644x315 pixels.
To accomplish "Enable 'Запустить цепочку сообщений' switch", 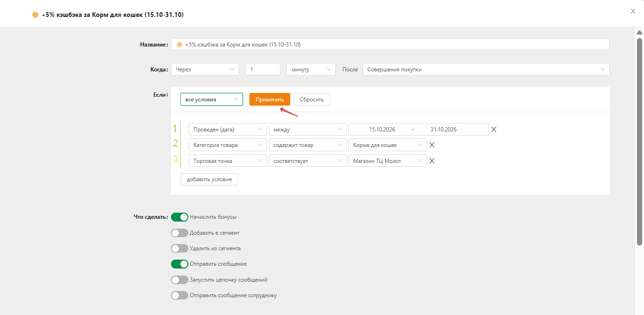I will [179, 280].
